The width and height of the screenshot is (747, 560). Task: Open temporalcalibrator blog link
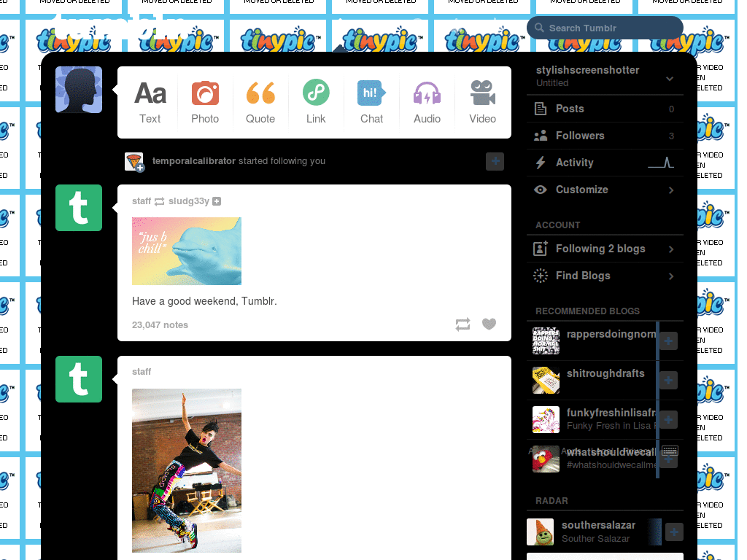pyautogui.click(x=194, y=161)
